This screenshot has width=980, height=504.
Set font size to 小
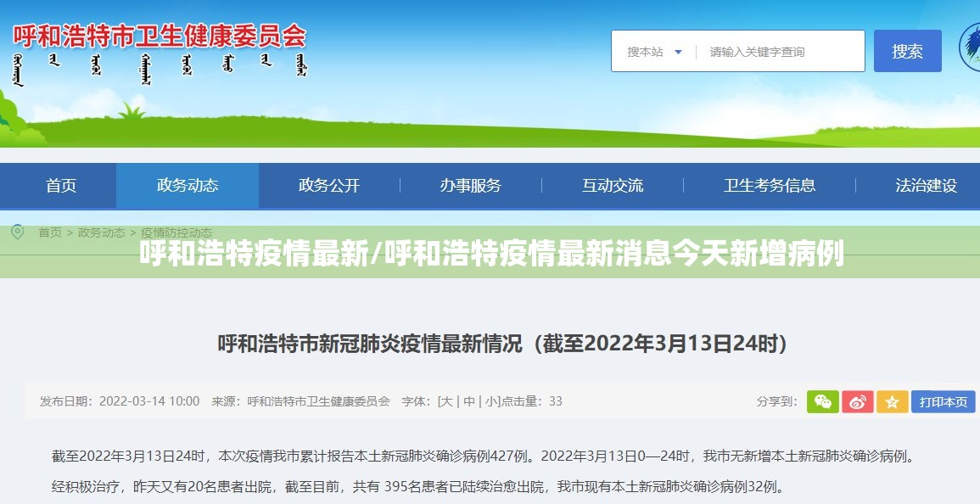point(492,401)
